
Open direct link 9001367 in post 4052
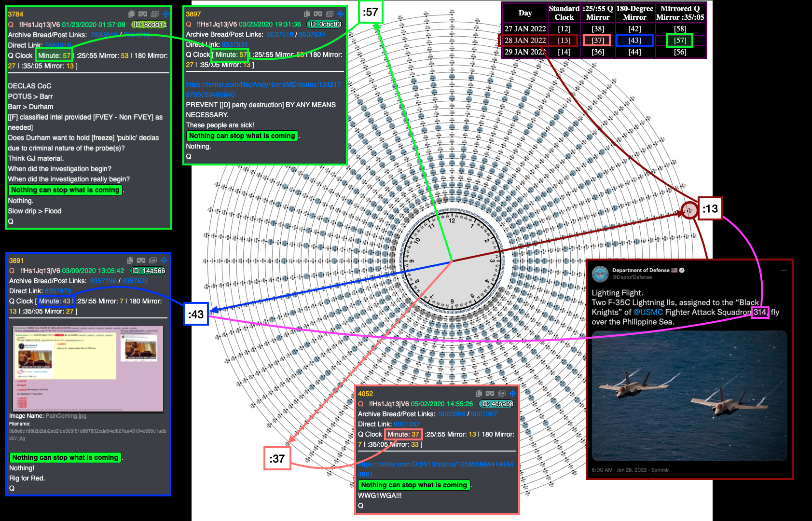pos(407,424)
